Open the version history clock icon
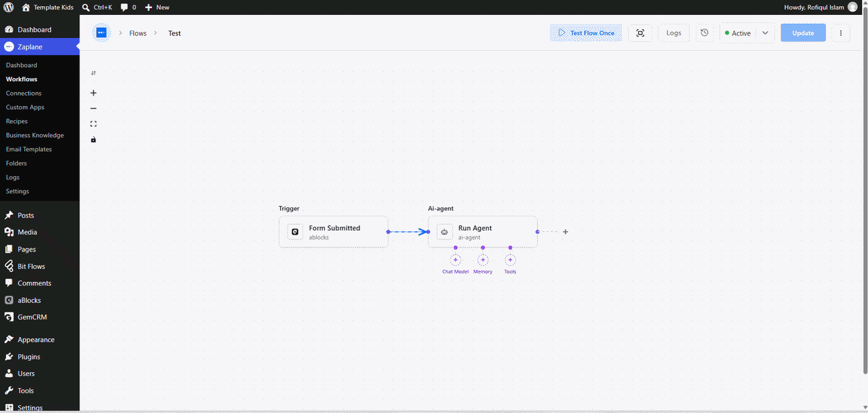Image resolution: width=868 pixels, height=413 pixels. pyautogui.click(x=705, y=33)
